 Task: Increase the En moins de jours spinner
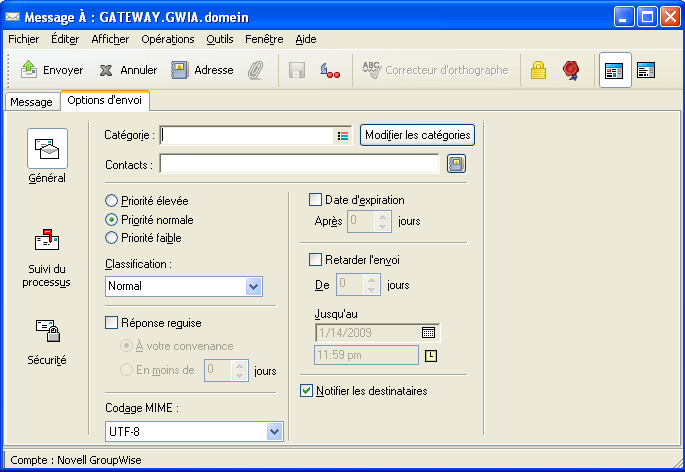click(239, 365)
